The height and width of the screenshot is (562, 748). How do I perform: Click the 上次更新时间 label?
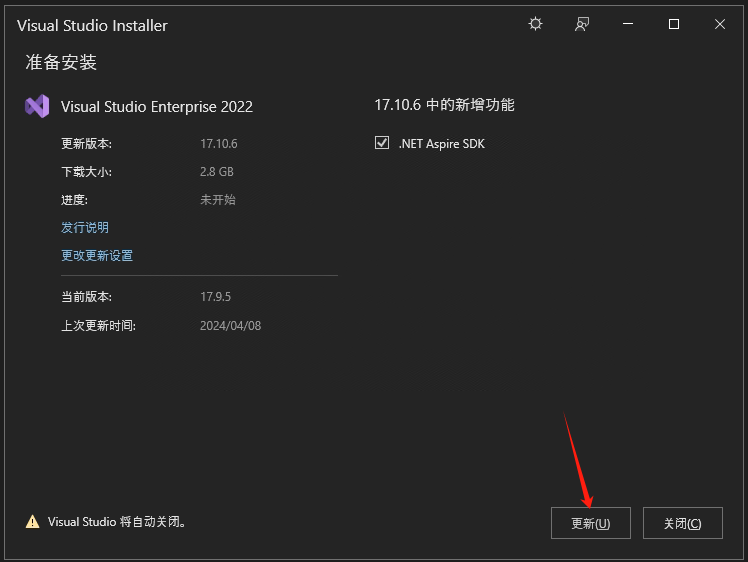tap(98, 326)
